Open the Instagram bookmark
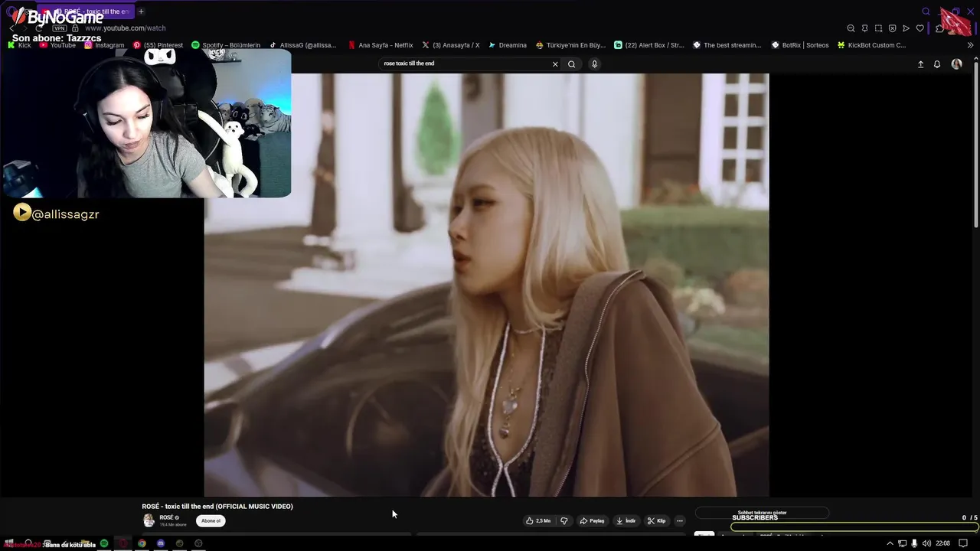Viewport: 980px width, 551px height. tap(104, 45)
